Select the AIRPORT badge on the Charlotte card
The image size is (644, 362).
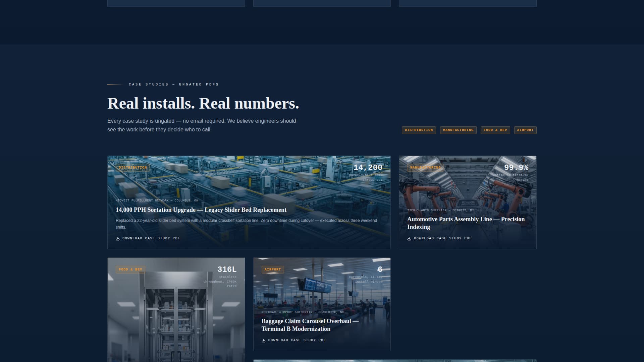(x=273, y=269)
